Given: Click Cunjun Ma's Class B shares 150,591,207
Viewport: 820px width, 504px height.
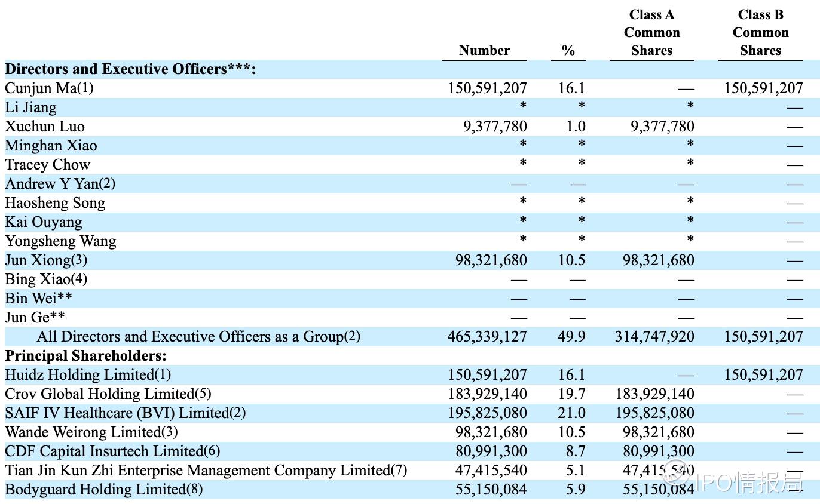Looking at the screenshot, I should tap(763, 88).
